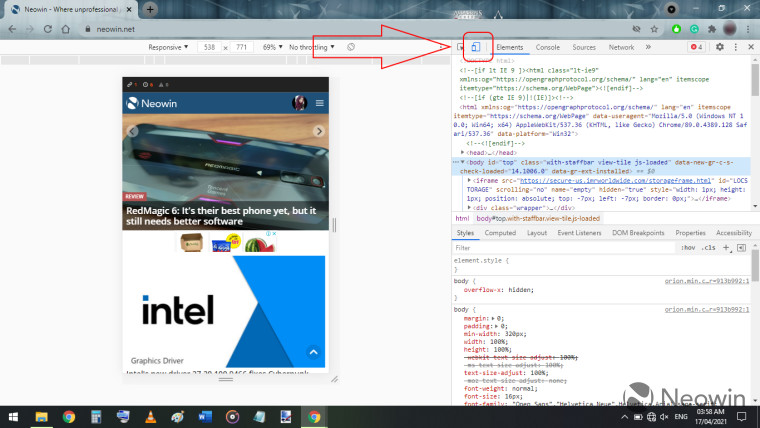Add new style rule plus icon
The height and width of the screenshot is (428, 760).
726,248
